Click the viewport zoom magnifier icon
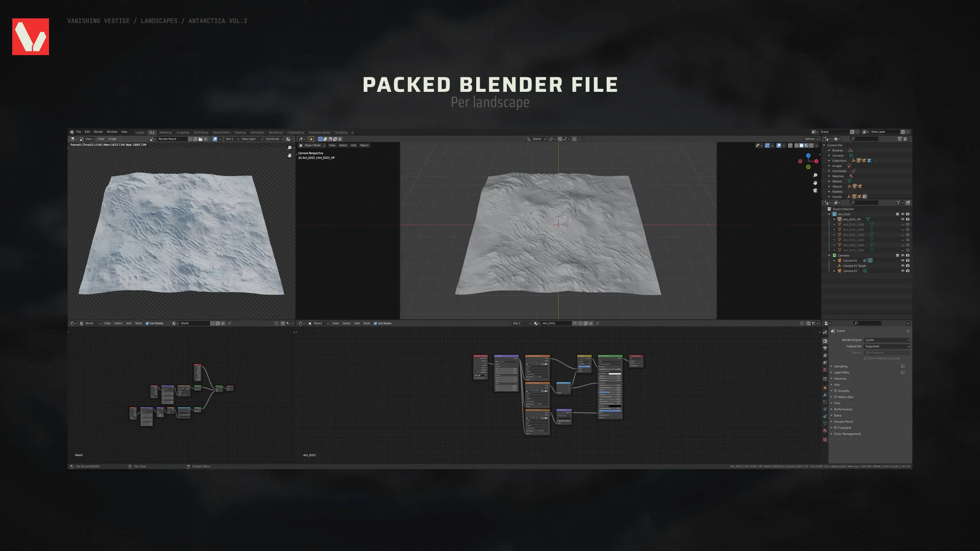This screenshot has width=980, height=551. [815, 175]
